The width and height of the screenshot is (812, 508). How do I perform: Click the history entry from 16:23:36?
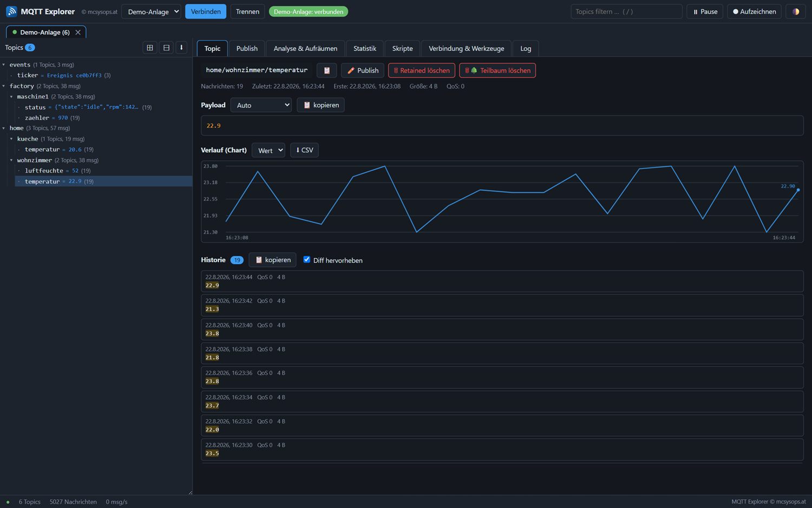[502, 377]
